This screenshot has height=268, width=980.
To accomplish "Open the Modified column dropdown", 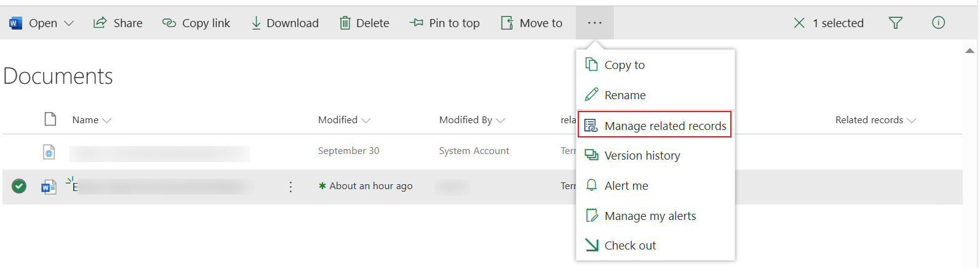I will coord(344,120).
